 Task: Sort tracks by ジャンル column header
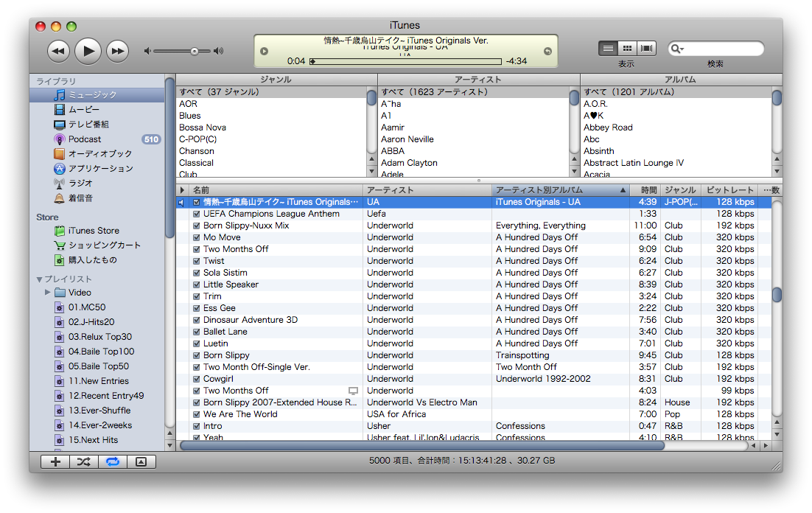click(x=680, y=190)
